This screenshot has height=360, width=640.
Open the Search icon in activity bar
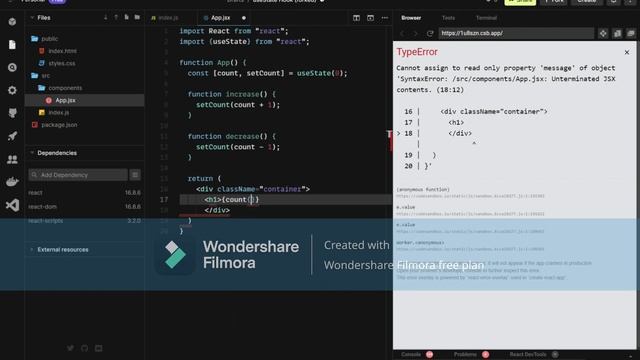click(x=12, y=67)
